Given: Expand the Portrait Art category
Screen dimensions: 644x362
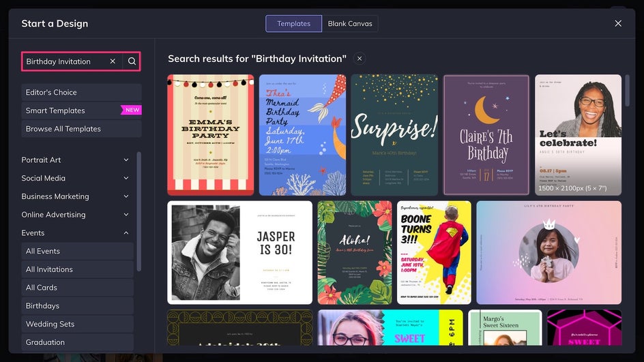Looking at the screenshot, I should click(x=75, y=160).
